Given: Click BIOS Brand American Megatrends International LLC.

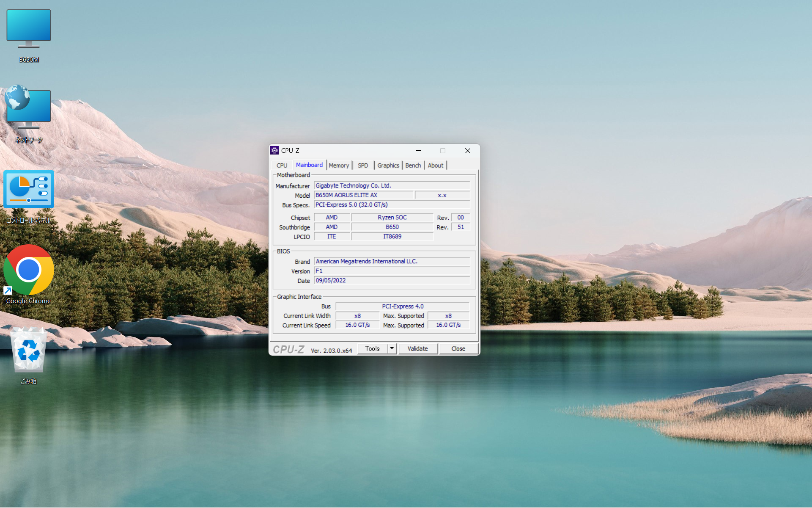Looking at the screenshot, I should click(x=392, y=261).
